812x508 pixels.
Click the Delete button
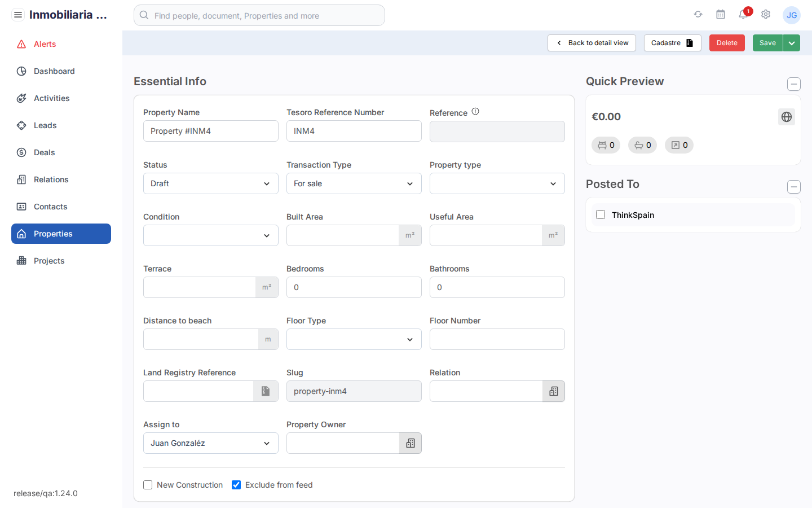[x=727, y=43]
